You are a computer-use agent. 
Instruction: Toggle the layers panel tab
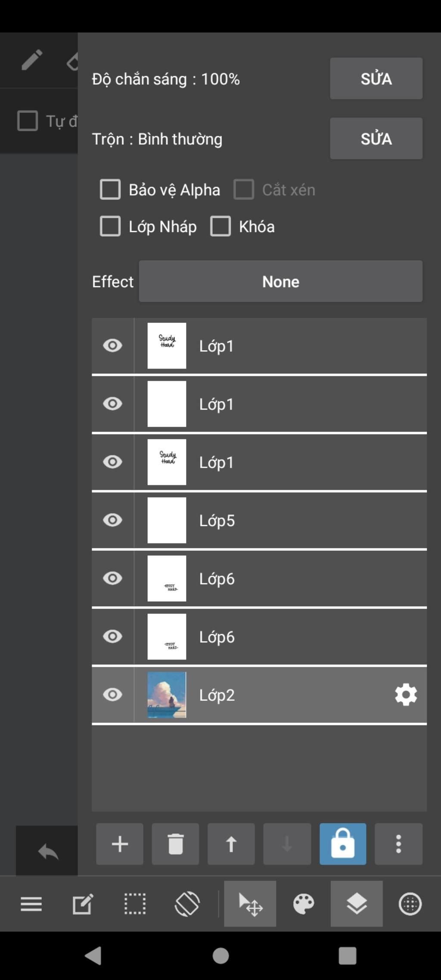point(357,903)
